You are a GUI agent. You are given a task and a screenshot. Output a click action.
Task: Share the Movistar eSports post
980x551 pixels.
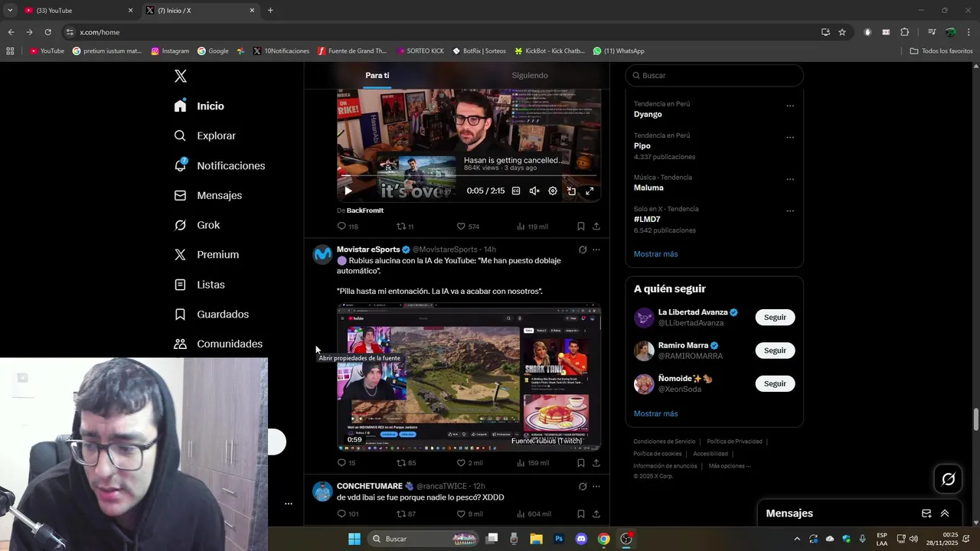tap(596, 463)
